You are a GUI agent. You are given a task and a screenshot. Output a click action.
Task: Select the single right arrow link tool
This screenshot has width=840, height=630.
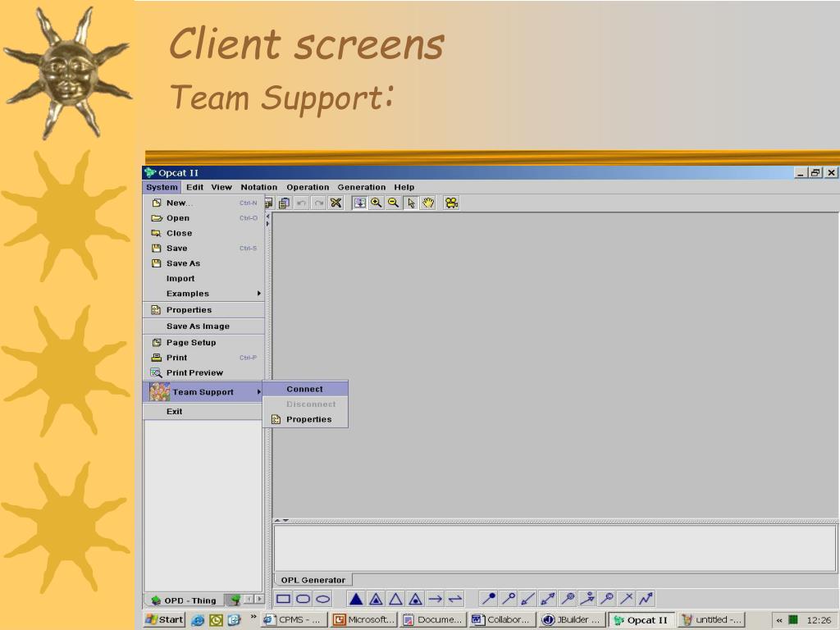coord(436,599)
